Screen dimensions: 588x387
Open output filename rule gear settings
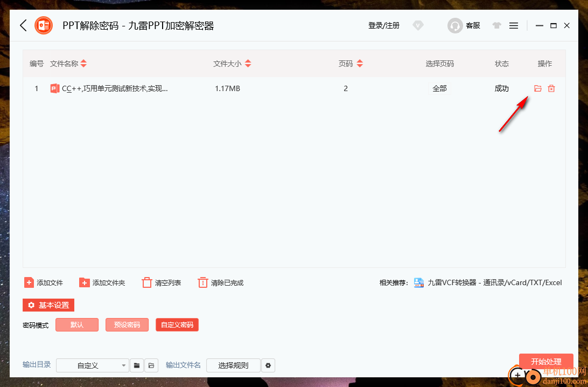click(268, 365)
